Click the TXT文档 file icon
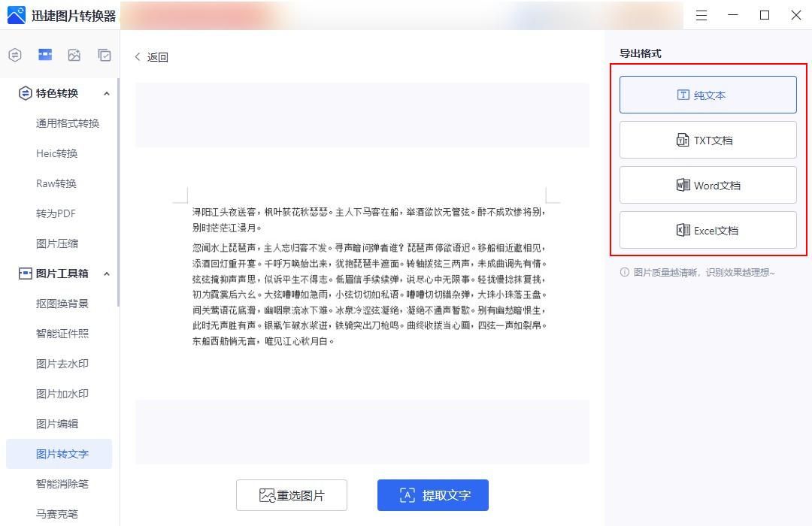812x526 pixels. click(x=683, y=140)
